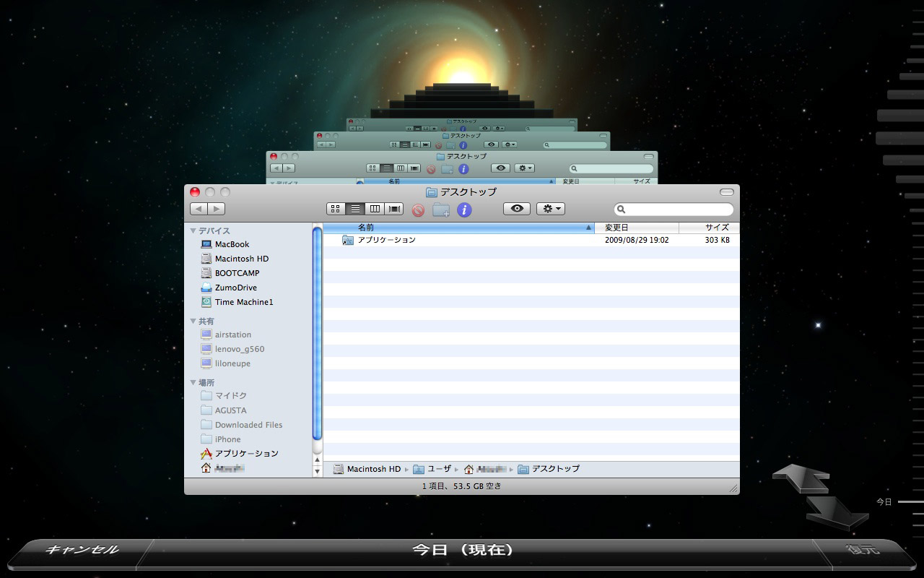
Task: Click the 復元 restore button
Action: [x=863, y=550]
